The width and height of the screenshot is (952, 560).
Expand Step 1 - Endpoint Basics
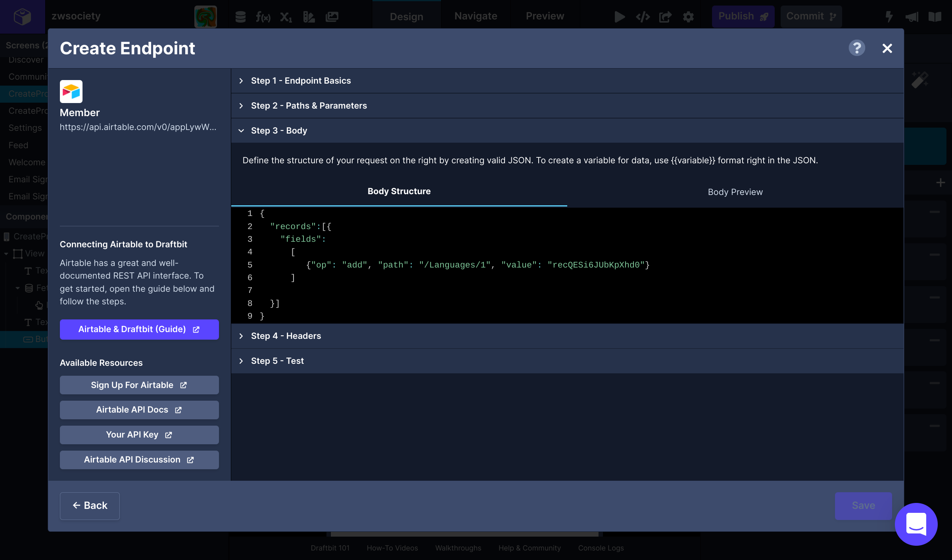pyautogui.click(x=567, y=81)
